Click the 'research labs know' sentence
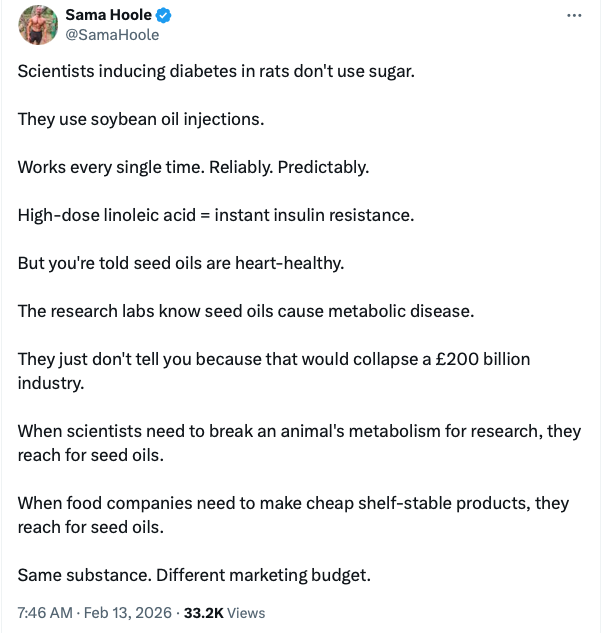 [x=245, y=311]
